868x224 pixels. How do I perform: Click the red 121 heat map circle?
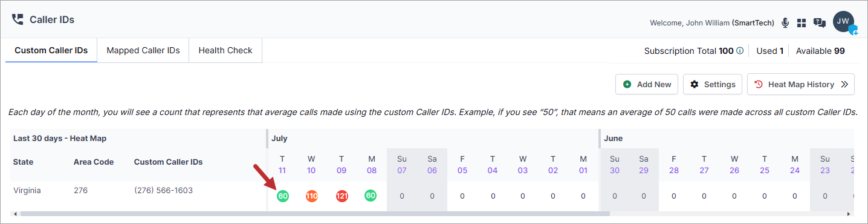342,196
